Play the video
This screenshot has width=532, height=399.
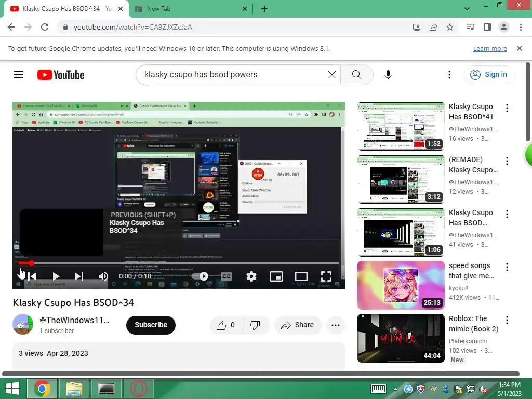(x=56, y=276)
